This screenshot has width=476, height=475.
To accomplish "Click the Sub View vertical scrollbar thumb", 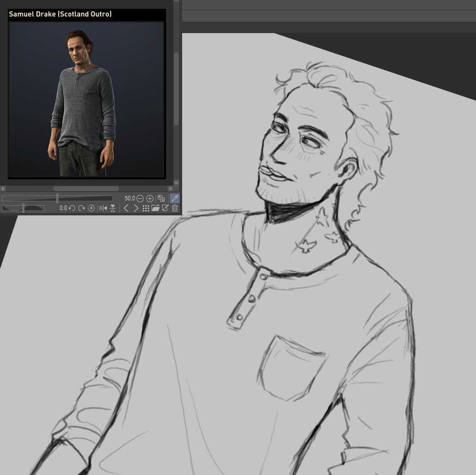I will coord(176,89).
